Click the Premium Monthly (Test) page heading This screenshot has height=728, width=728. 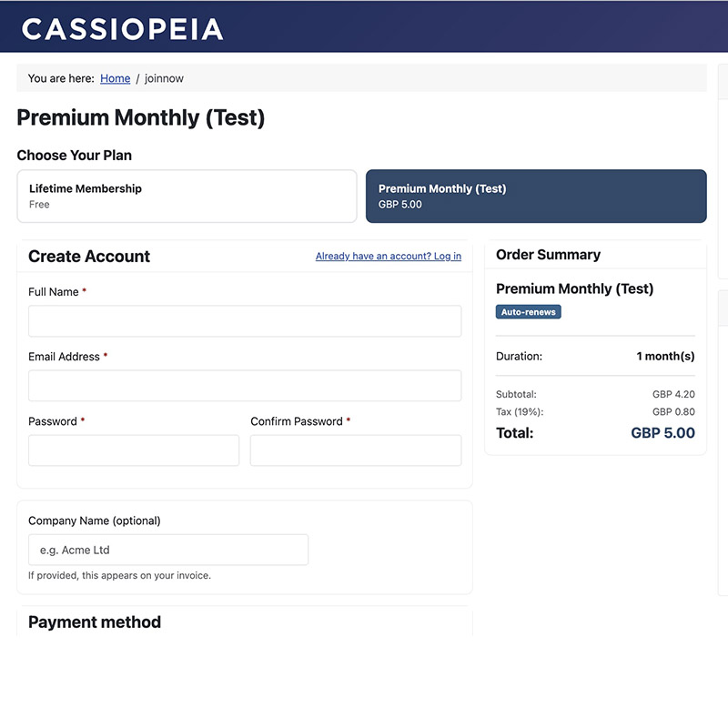point(141,117)
